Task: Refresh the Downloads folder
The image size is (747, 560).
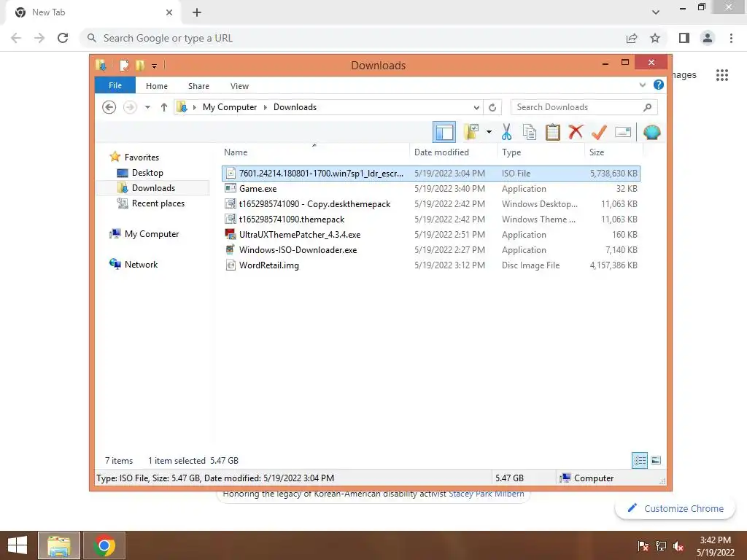Action: tap(492, 108)
